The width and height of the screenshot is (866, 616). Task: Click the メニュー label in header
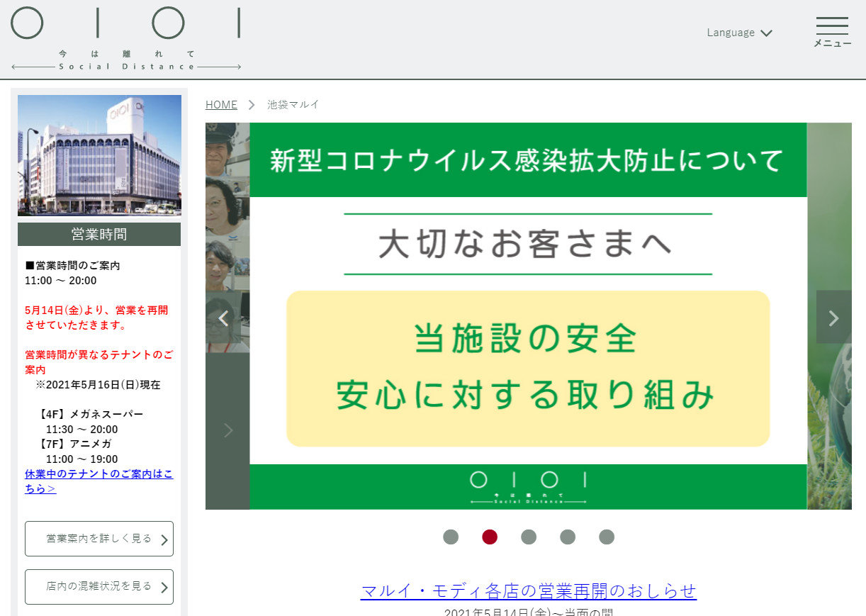[x=832, y=44]
